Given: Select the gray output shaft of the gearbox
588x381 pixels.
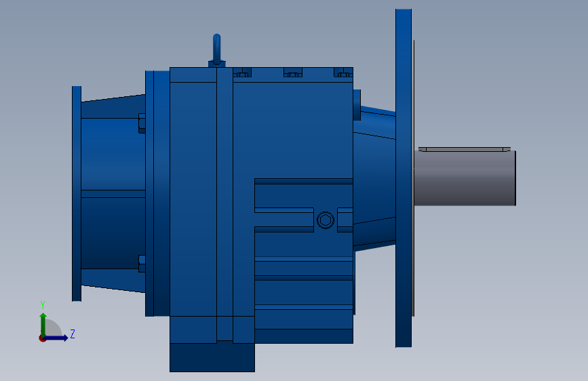Looking at the screenshot, I should pyautogui.click(x=465, y=178).
